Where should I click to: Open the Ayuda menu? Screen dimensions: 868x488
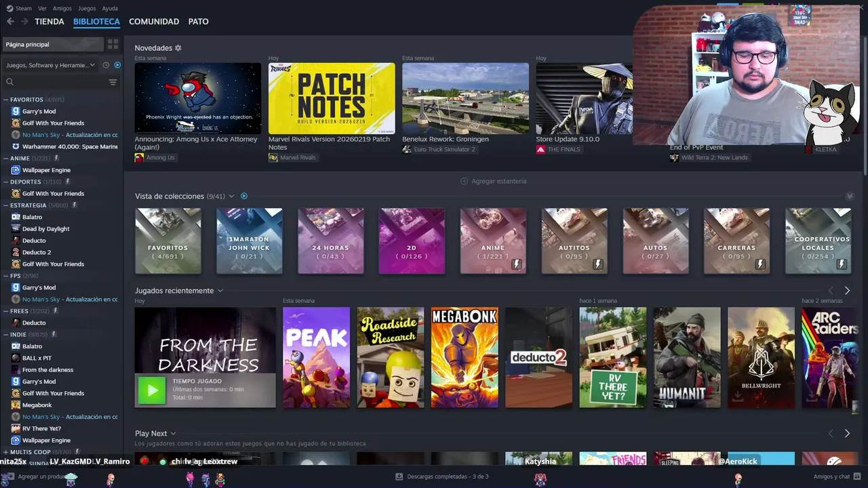click(x=110, y=8)
